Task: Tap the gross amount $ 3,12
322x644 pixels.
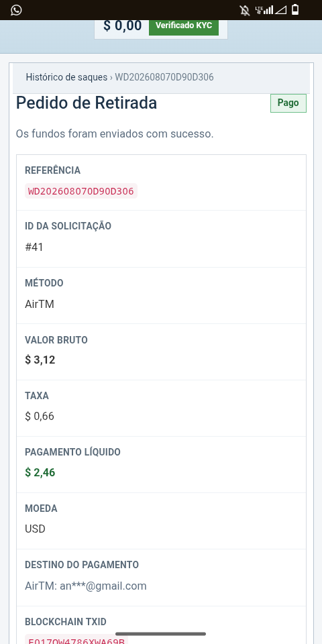Action: pyautogui.click(x=40, y=360)
